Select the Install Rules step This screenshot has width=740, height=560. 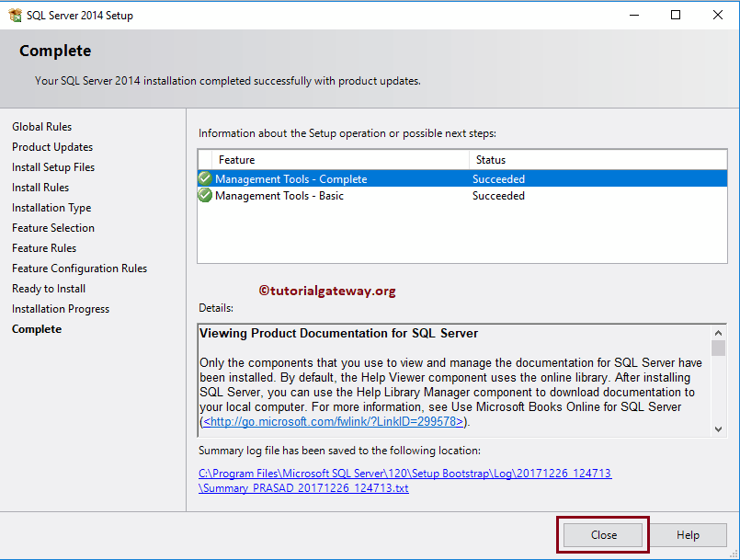click(40, 188)
